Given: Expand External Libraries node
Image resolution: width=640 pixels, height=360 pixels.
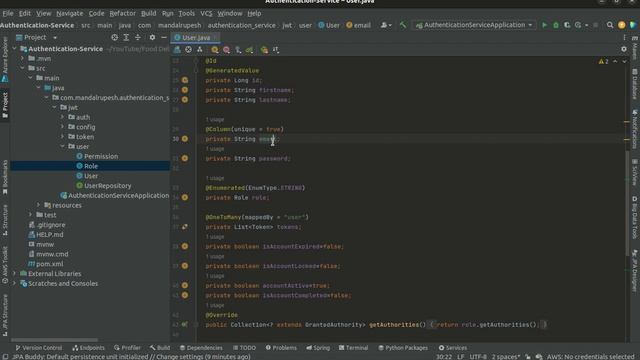Looking at the screenshot, I should pyautogui.click(x=15, y=273).
